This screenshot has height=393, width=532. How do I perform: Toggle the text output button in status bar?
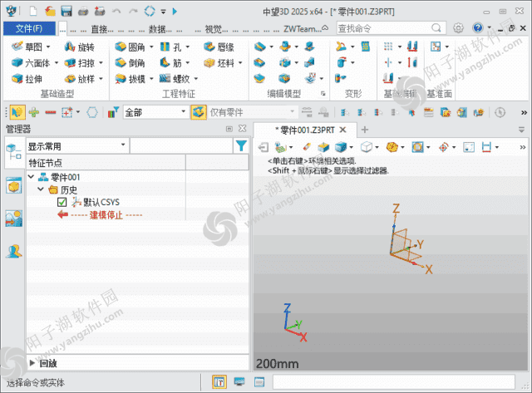click(x=219, y=382)
